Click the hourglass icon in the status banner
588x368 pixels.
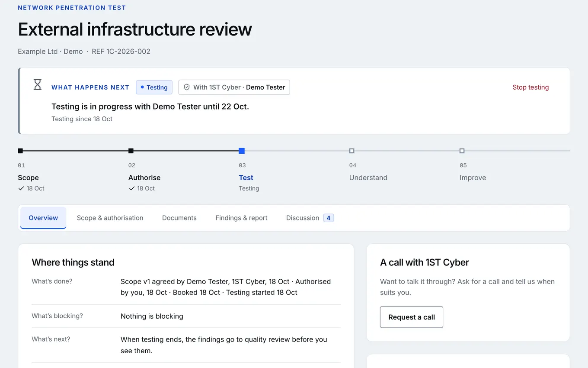pyautogui.click(x=38, y=84)
